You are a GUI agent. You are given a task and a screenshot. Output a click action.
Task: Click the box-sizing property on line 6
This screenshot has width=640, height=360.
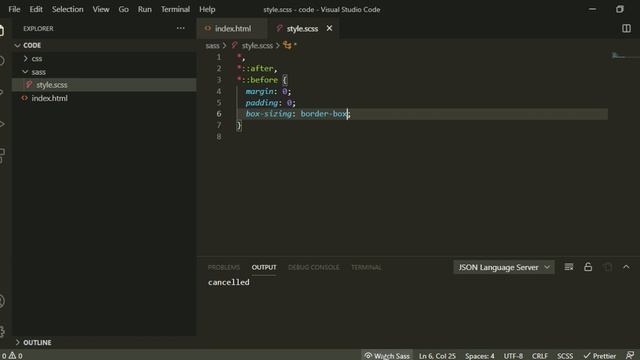pos(269,114)
